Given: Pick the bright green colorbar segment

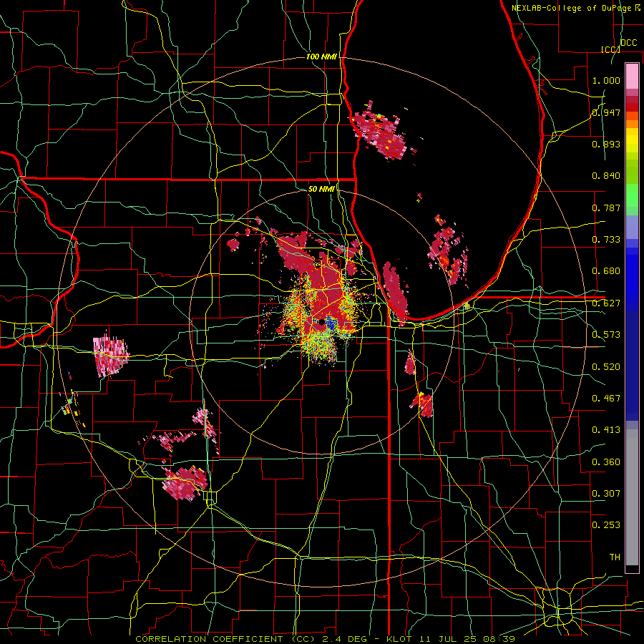Looking at the screenshot, I should [x=632, y=195].
